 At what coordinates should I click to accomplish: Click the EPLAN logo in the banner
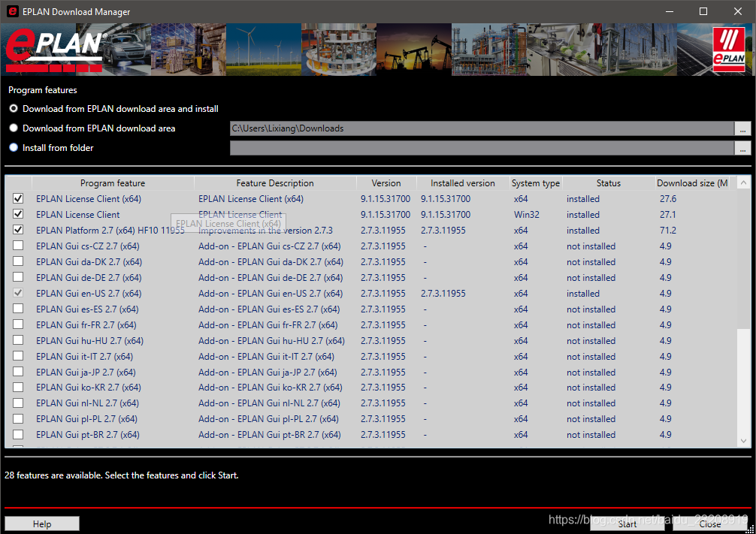tap(55, 48)
